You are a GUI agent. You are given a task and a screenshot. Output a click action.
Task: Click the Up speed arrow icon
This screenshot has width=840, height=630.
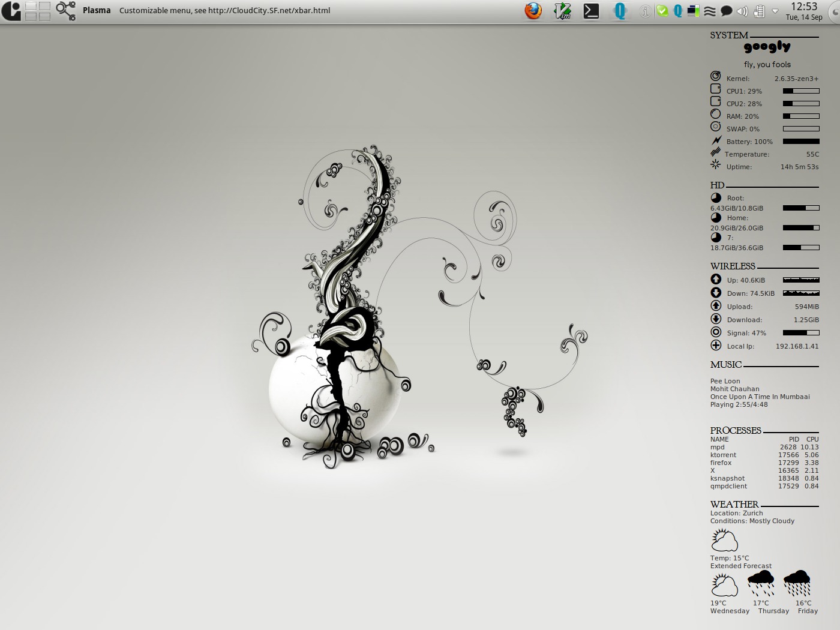click(716, 279)
